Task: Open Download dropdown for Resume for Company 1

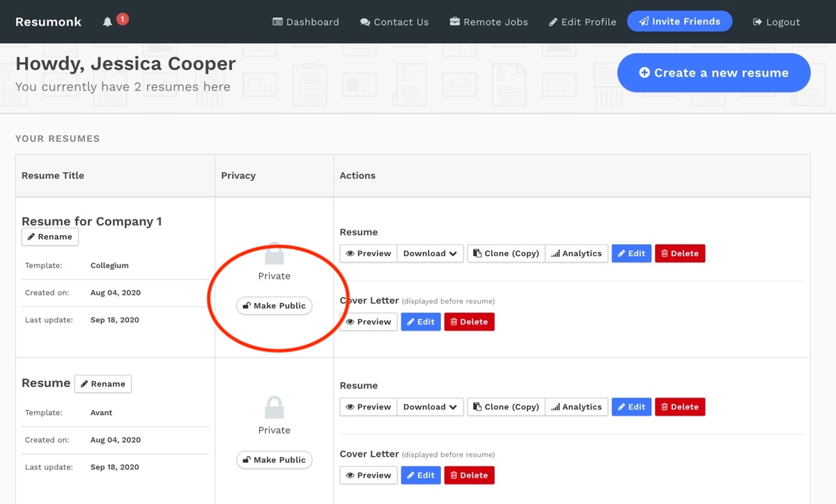Action: click(x=430, y=253)
